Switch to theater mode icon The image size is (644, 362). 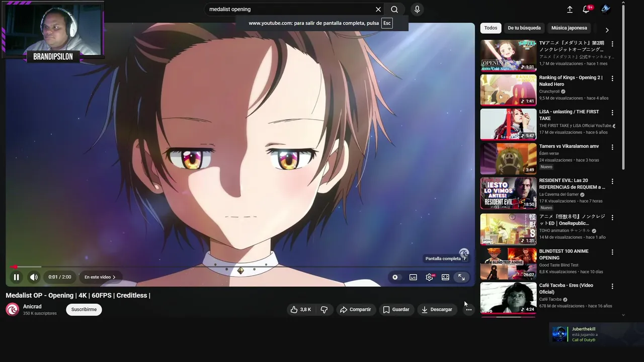[x=445, y=277]
